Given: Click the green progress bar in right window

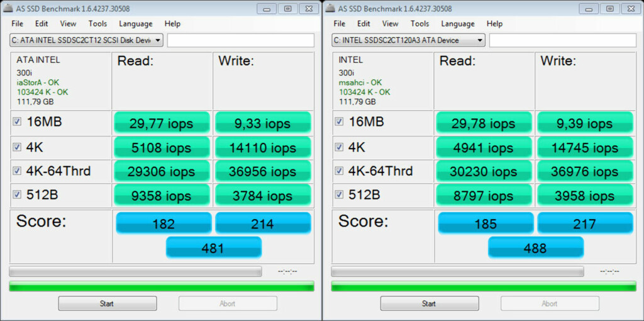Looking at the screenshot, I should tap(484, 286).
